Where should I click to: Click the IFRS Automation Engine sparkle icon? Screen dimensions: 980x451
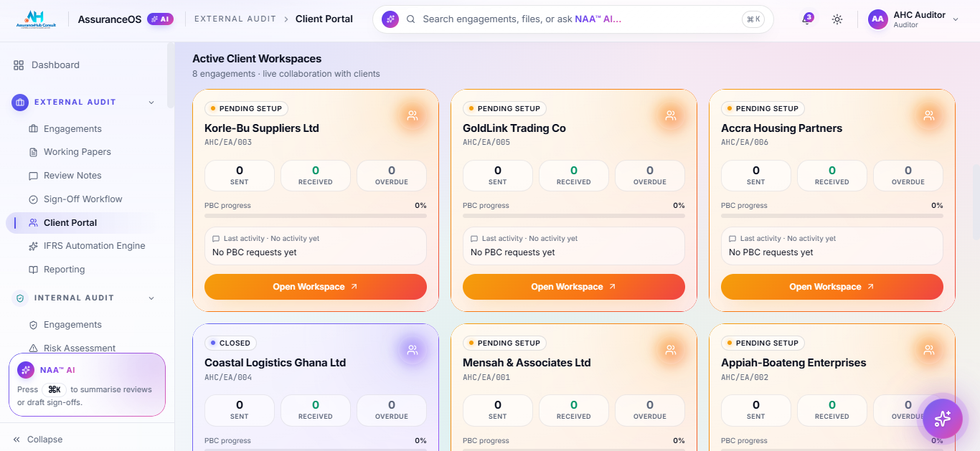pyautogui.click(x=33, y=246)
